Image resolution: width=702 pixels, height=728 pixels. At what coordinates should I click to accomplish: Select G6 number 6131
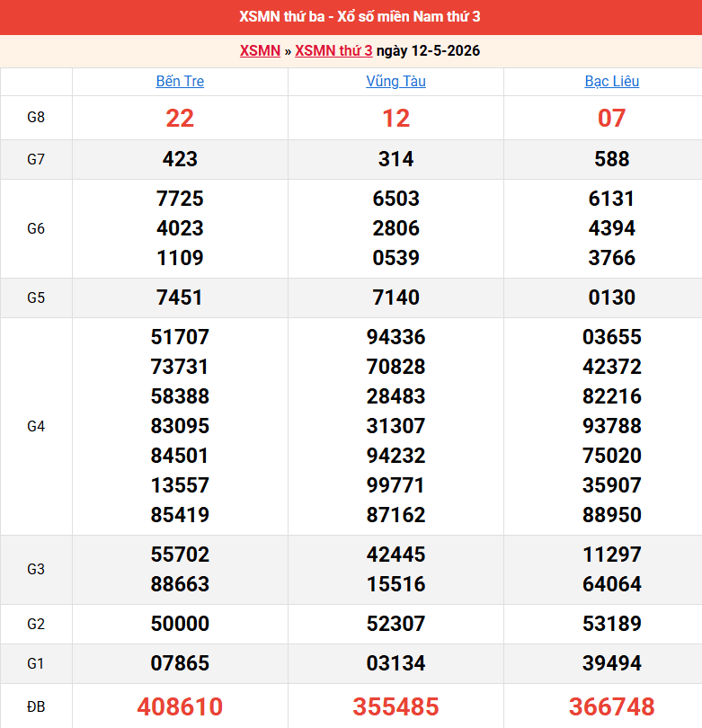tap(611, 199)
